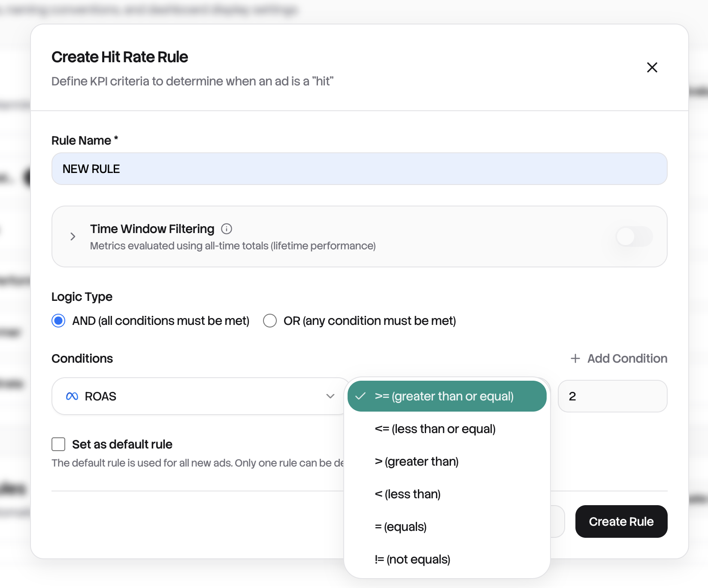Screen dimensions: 708x588
Task: Choose the <= (less than or equal) operator
Action: coord(435,428)
